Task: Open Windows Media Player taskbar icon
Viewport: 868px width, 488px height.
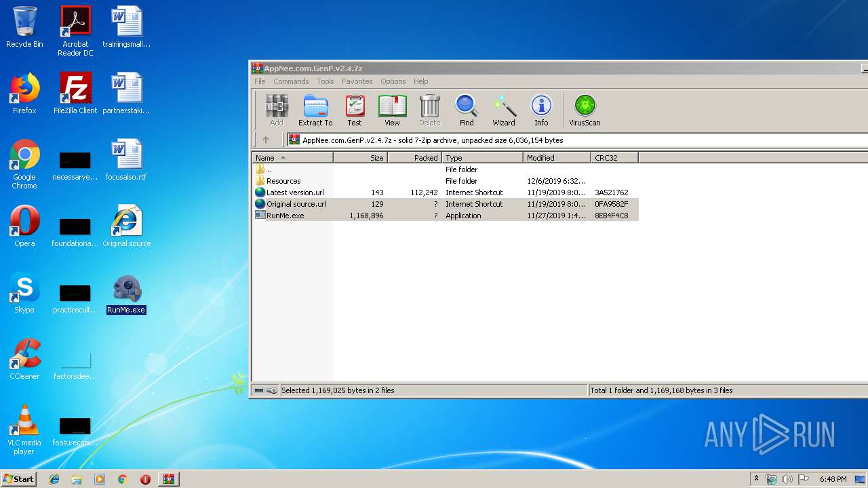Action: (x=100, y=479)
